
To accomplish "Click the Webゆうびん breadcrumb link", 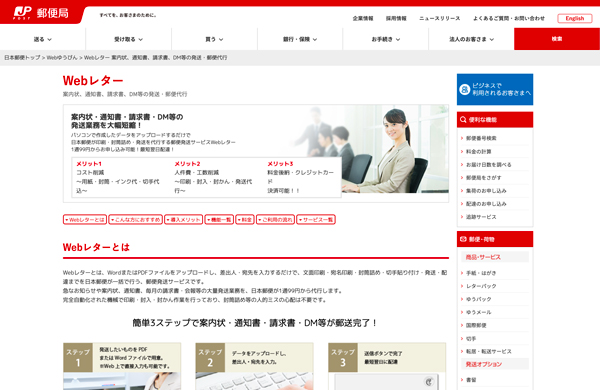I will pos(62,58).
